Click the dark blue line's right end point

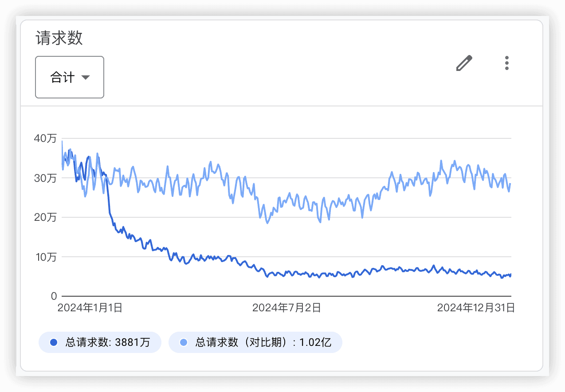click(x=510, y=275)
